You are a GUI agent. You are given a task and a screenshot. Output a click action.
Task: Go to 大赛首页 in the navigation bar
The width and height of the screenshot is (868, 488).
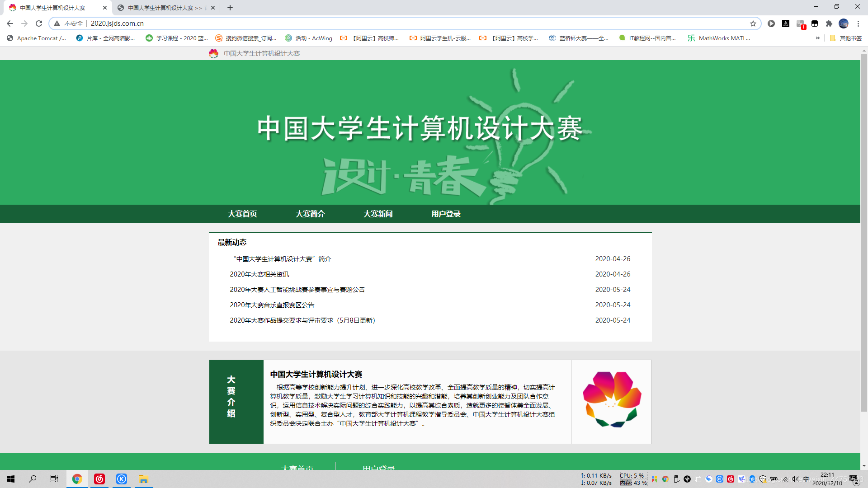(x=242, y=214)
